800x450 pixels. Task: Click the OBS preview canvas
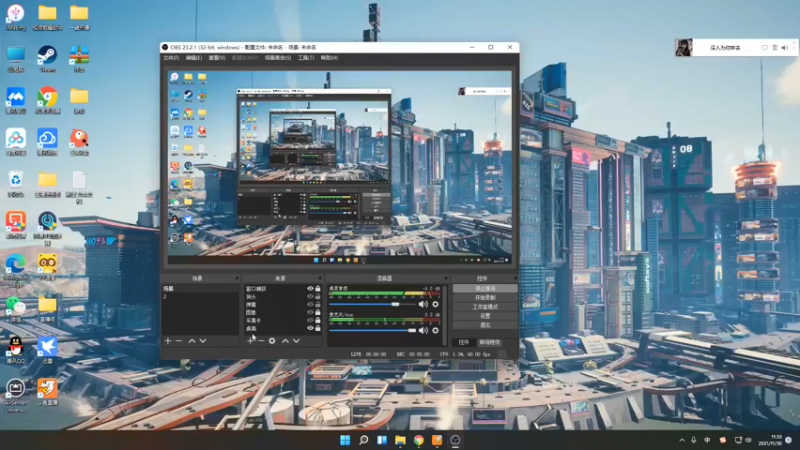pyautogui.click(x=340, y=167)
